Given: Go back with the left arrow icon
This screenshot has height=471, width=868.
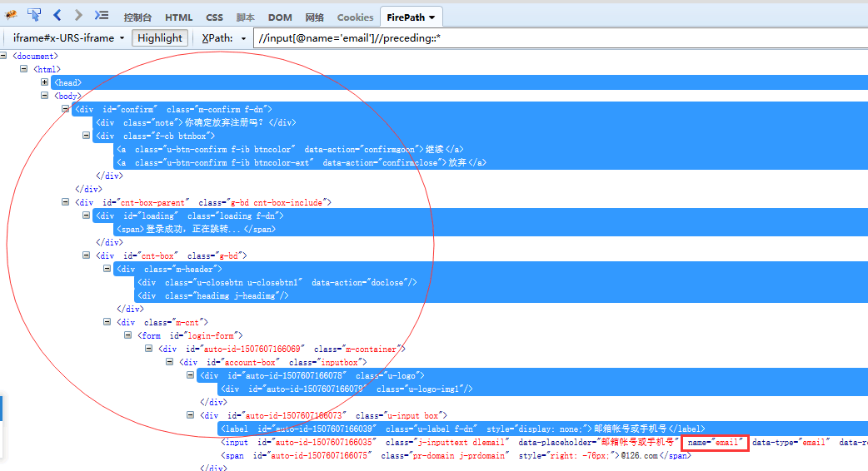Looking at the screenshot, I should tap(57, 15).
